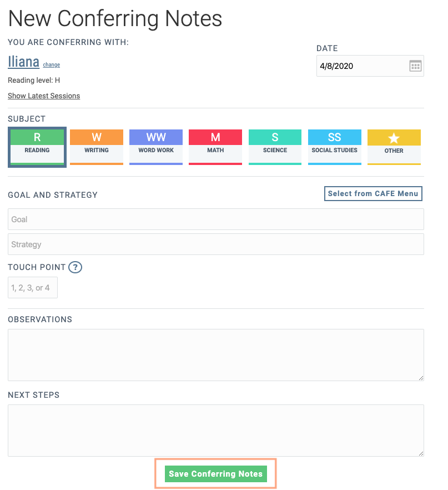Click inside the Observations text area
This screenshot has width=448, height=490.
click(215, 354)
